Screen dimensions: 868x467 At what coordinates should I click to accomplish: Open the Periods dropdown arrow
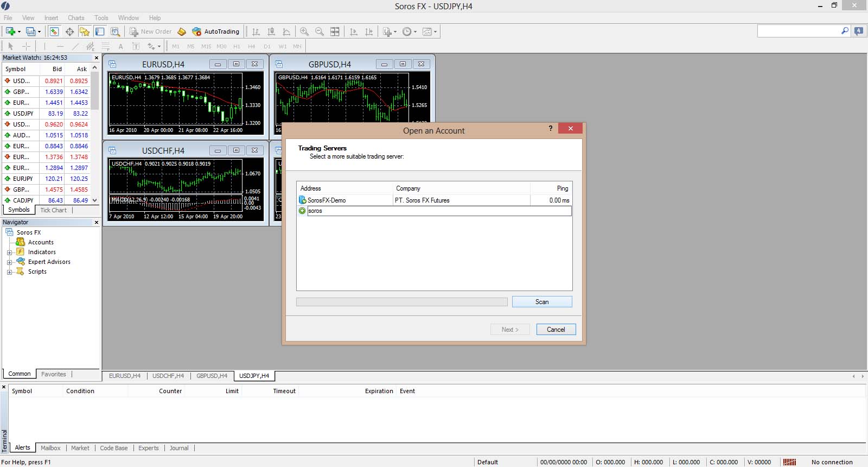(x=416, y=31)
